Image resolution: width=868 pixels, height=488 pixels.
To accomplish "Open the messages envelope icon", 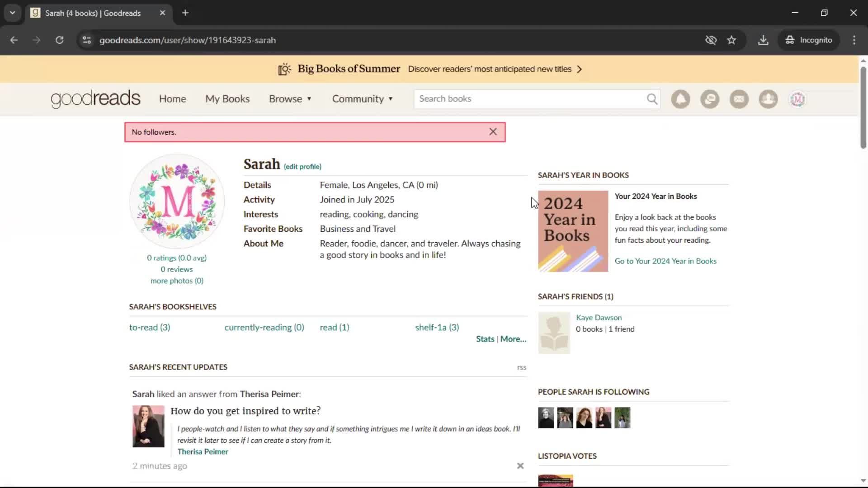I will 739,99.
